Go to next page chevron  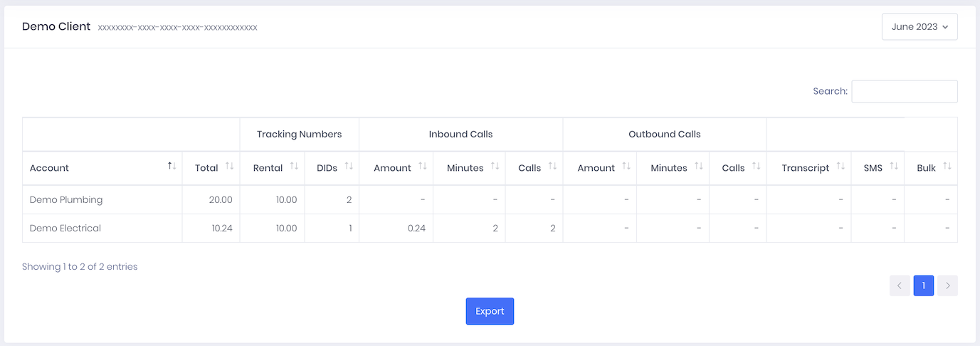click(x=947, y=285)
